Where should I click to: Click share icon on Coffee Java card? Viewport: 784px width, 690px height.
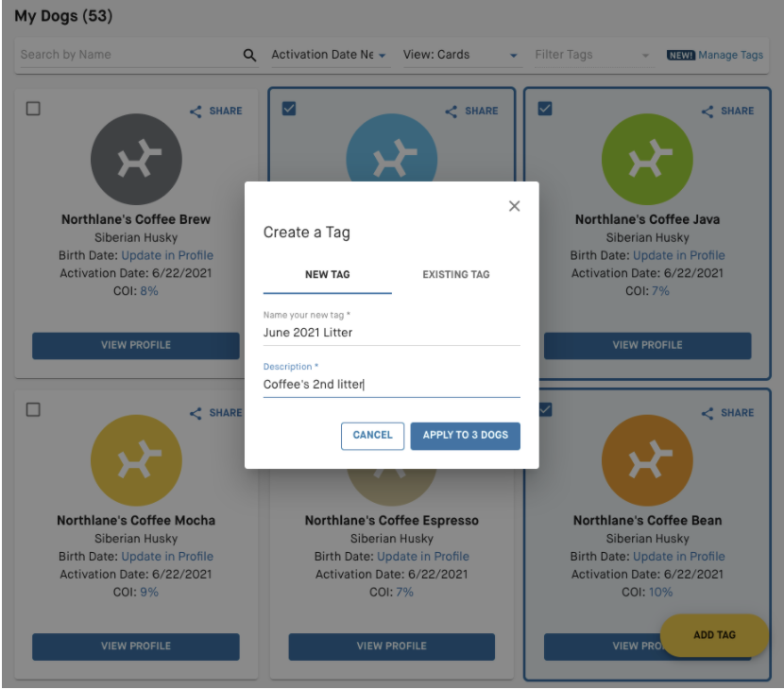pos(707,112)
